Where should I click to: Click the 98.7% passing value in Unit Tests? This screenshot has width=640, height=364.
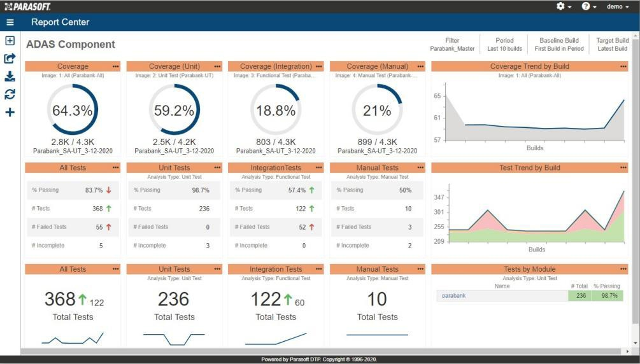point(201,190)
